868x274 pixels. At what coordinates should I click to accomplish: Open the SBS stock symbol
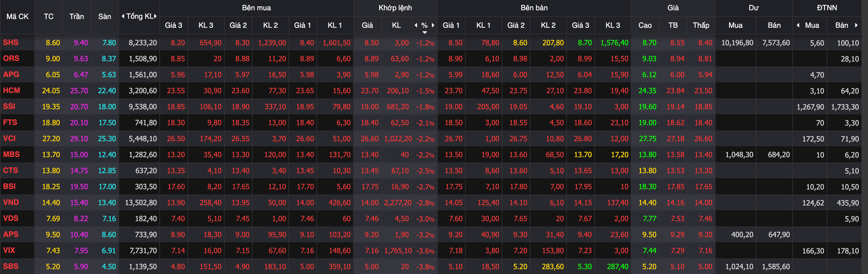11,266
